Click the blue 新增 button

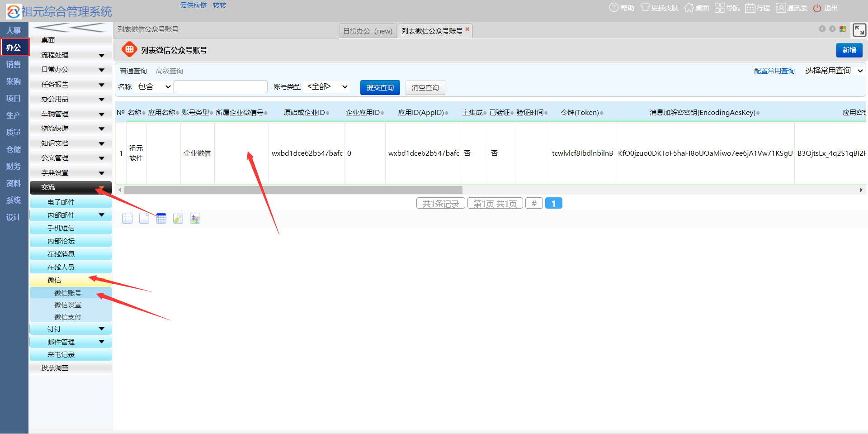(x=849, y=50)
